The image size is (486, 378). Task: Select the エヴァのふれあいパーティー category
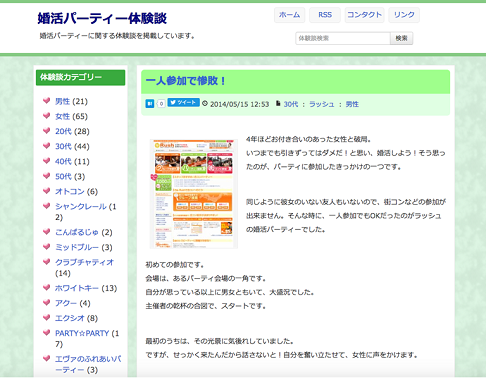coord(88,364)
